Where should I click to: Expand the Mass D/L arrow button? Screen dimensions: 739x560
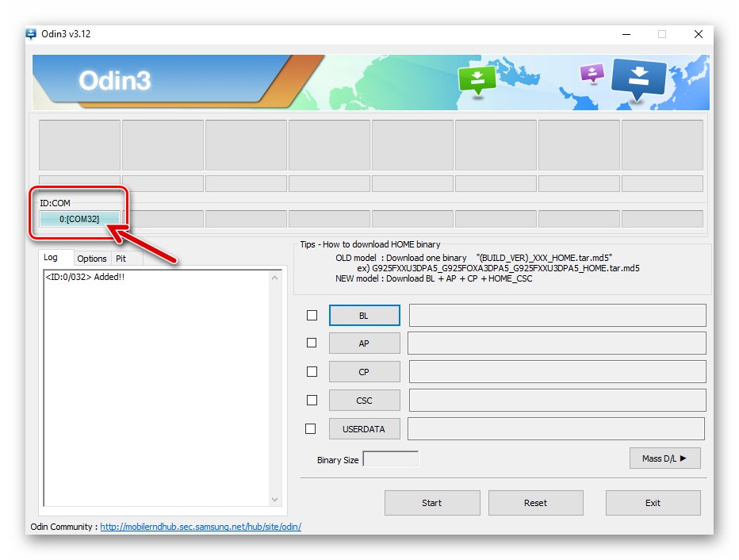click(665, 458)
